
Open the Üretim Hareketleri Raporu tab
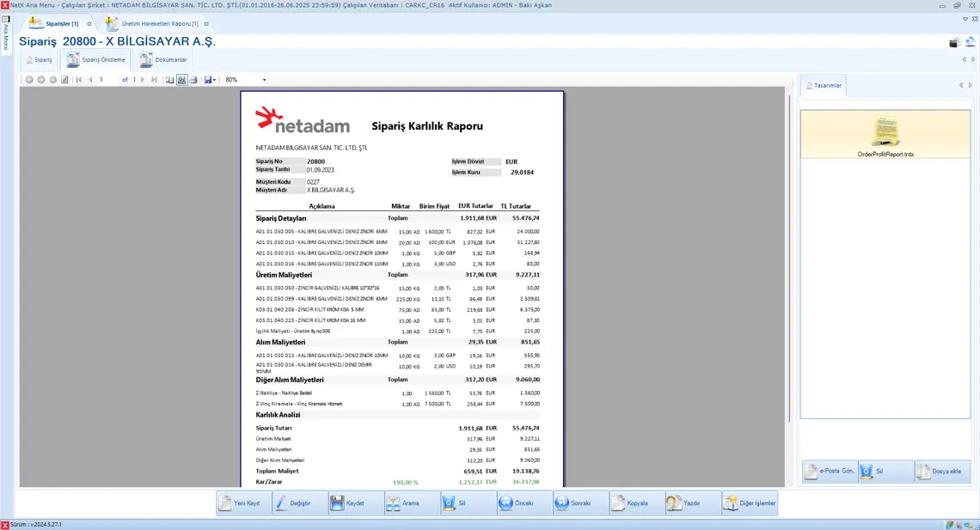(x=159, y=24)
